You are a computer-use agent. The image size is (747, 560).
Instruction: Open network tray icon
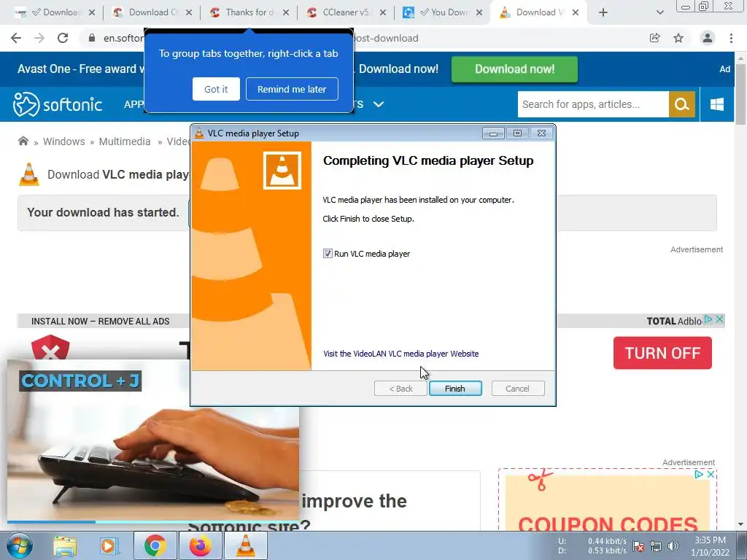(656, 546)
